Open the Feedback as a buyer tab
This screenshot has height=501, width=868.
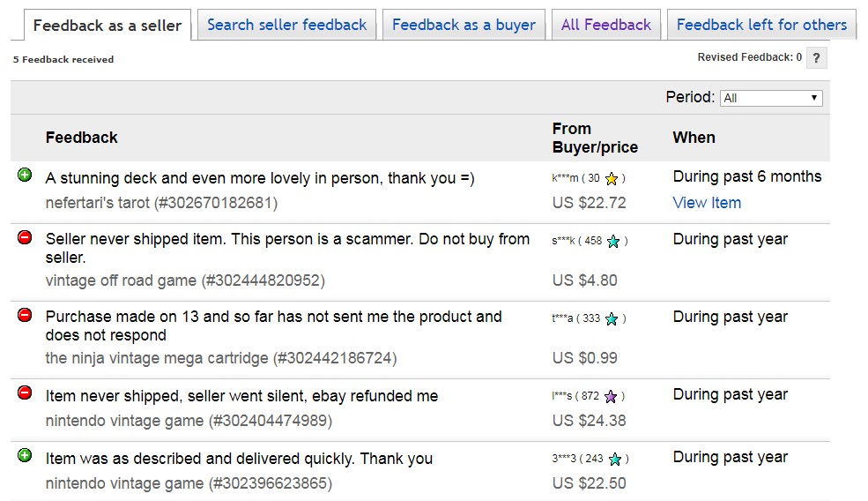[x=464, y=25]
